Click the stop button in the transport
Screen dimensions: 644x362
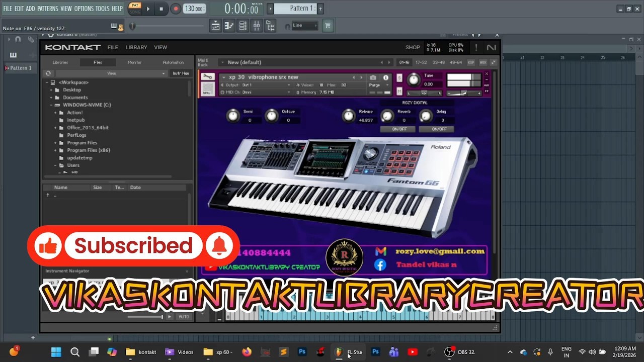tap(161, 9)
